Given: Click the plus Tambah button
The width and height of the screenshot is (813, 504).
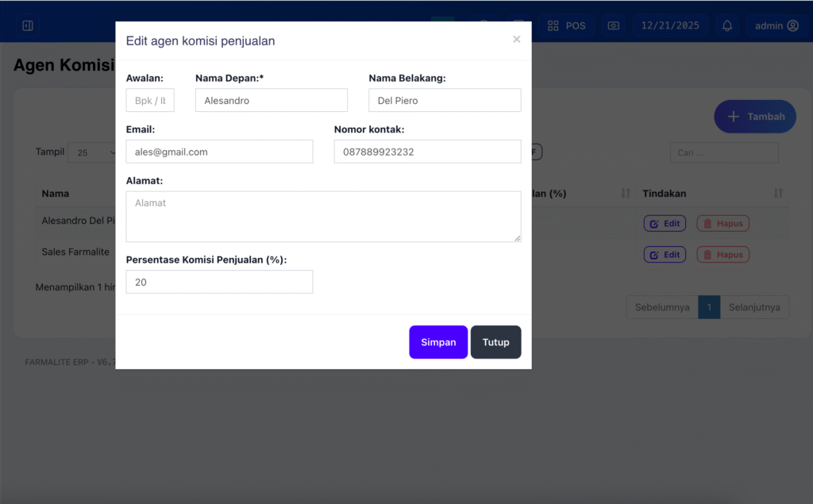Looking at the screenshot, I should pos(754,117).
